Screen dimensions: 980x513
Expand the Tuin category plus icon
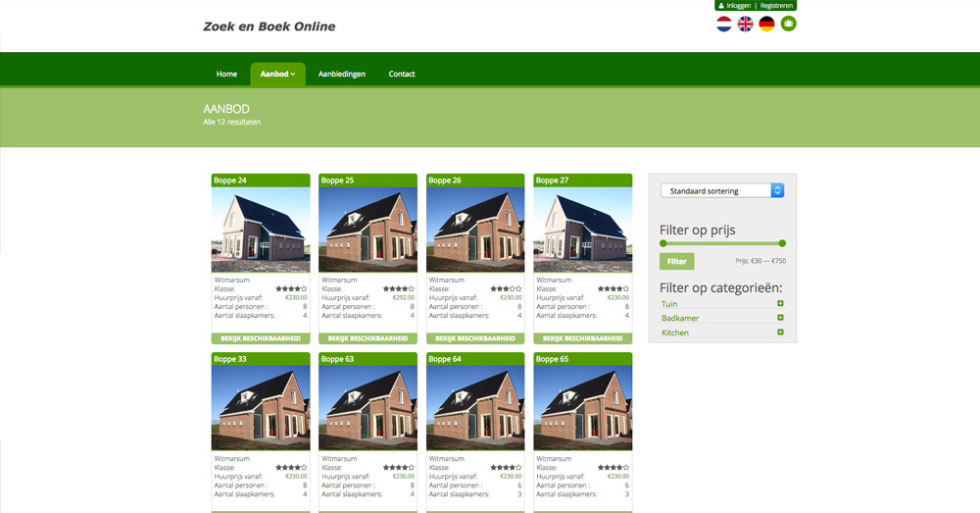[x=780, y=304]
